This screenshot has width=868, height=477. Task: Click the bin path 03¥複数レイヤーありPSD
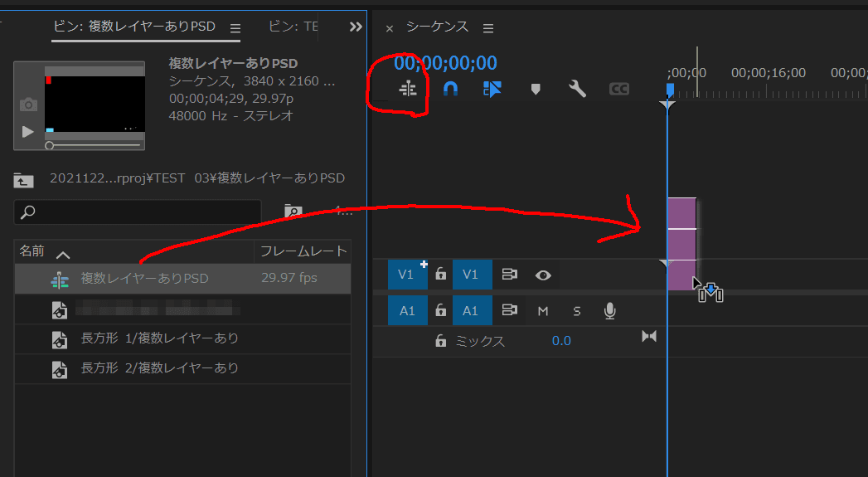click(269, 178)
